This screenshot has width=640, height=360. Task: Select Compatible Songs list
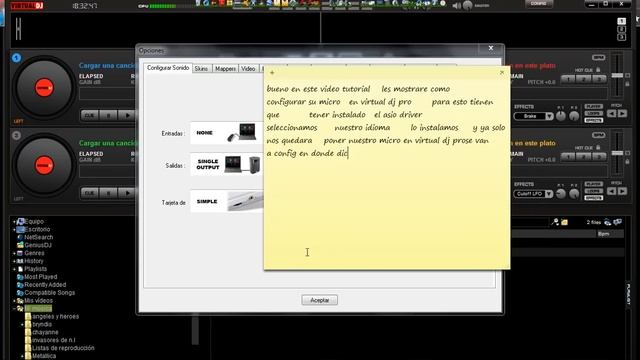tap(46, 293)
